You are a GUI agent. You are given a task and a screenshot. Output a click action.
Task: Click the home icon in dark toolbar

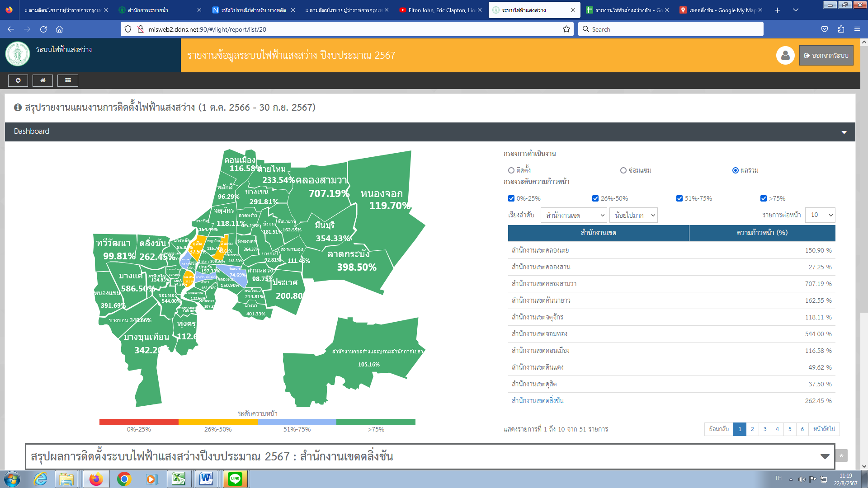point(43,80)
